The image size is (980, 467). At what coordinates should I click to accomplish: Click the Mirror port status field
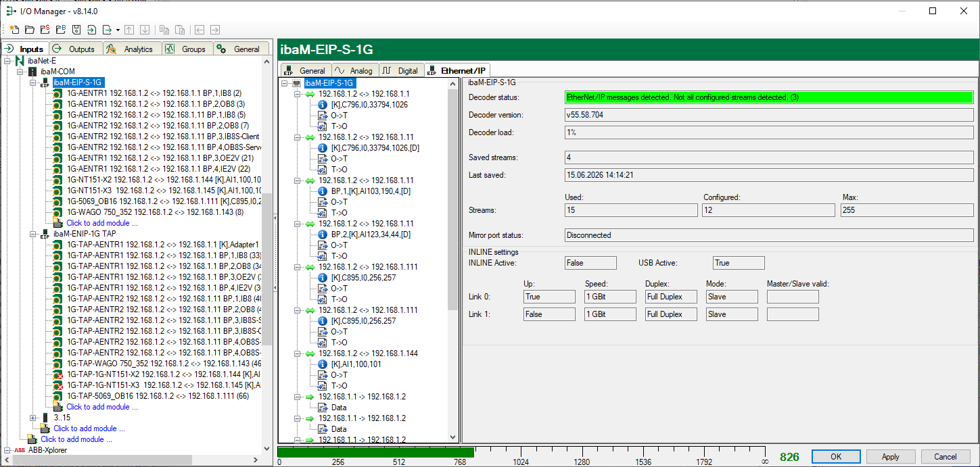click(768, 235)
